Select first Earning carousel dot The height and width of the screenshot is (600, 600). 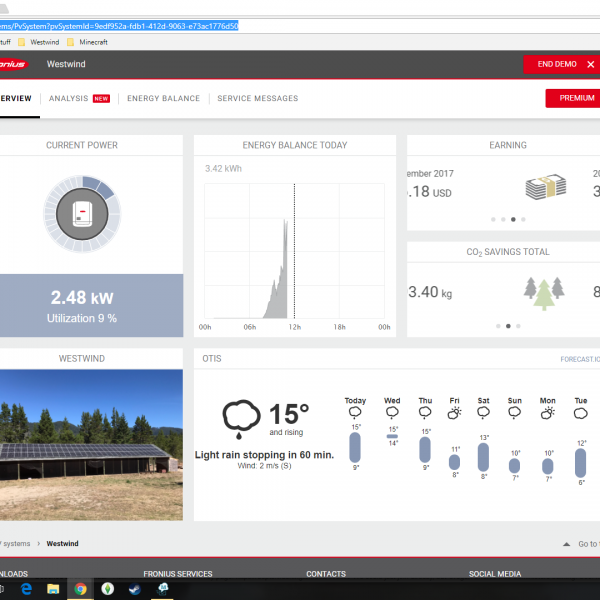point(493,219)
